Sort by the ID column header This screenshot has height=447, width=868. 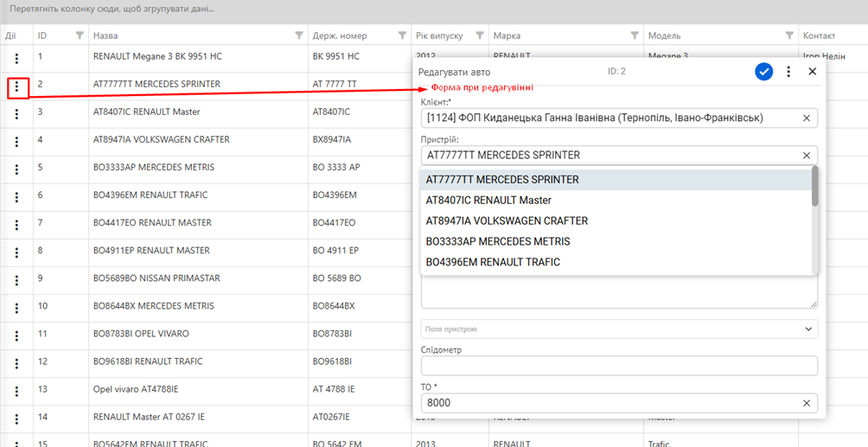pyautogui.click(x=42, y=35)
